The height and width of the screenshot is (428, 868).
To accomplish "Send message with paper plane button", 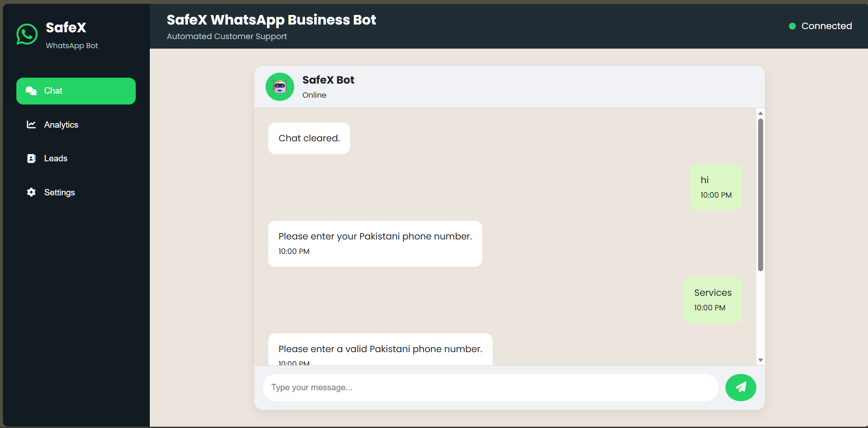I will (x=740, y=388).
